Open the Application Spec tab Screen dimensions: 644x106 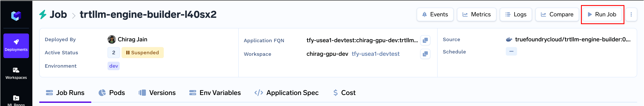coord(286,93)
